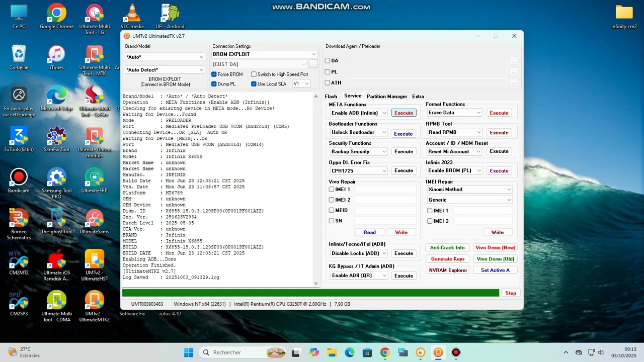Viewport: 644px width, 362px height.
Task: Open Xiaomi Method IMEI dropdown
Action: coord(469,190)
